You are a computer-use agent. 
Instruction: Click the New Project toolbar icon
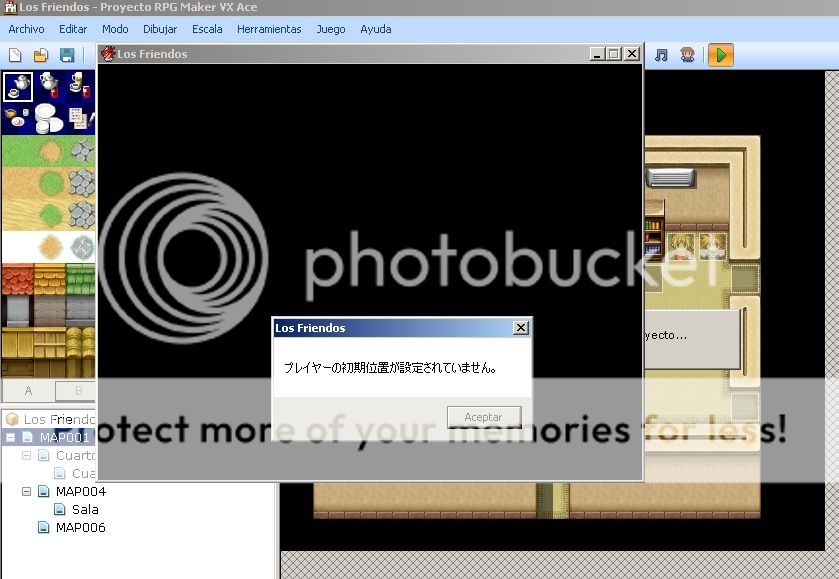click(x=15, y=55)
